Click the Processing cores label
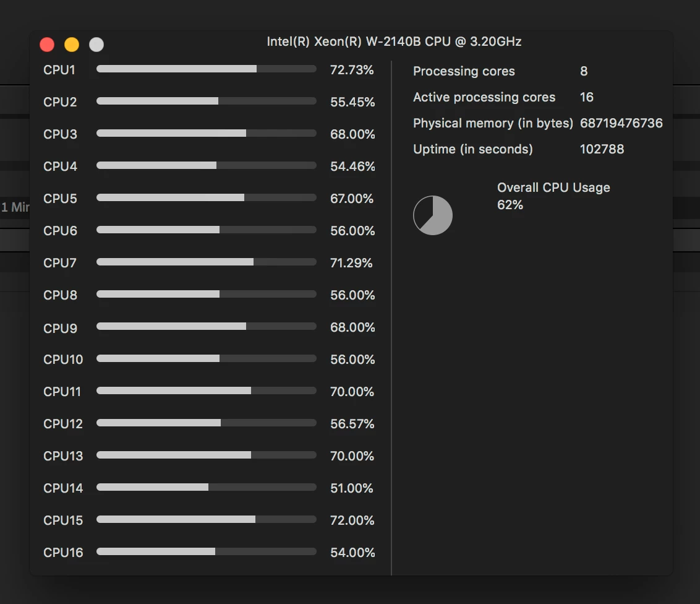The width and height of the screenshot is (700, 604). click(464, 72)
